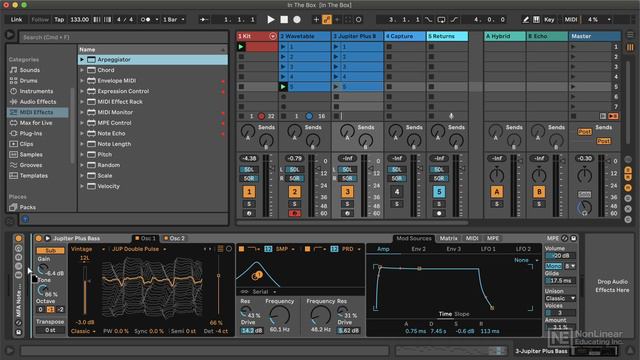Viewport: 640px width, 360px height.
Task: Toggle Track 1 Kit activator
Action: click(249, 192)
